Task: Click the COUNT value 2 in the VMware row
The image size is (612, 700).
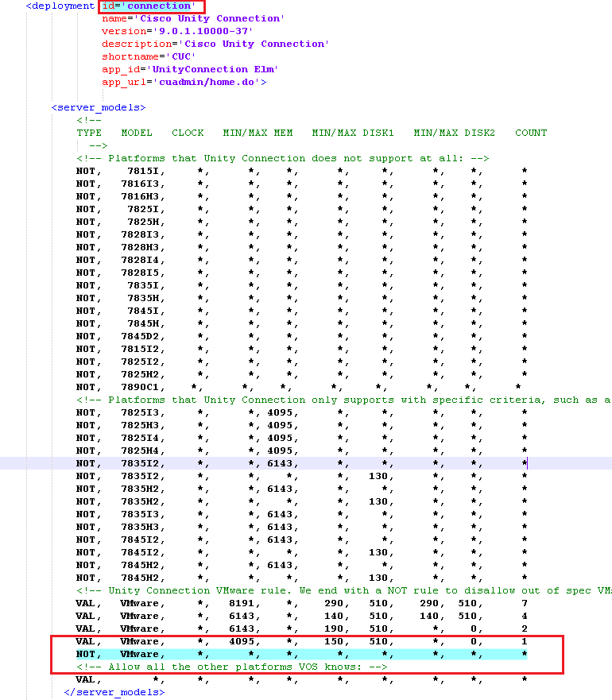Action: [525, 629]
